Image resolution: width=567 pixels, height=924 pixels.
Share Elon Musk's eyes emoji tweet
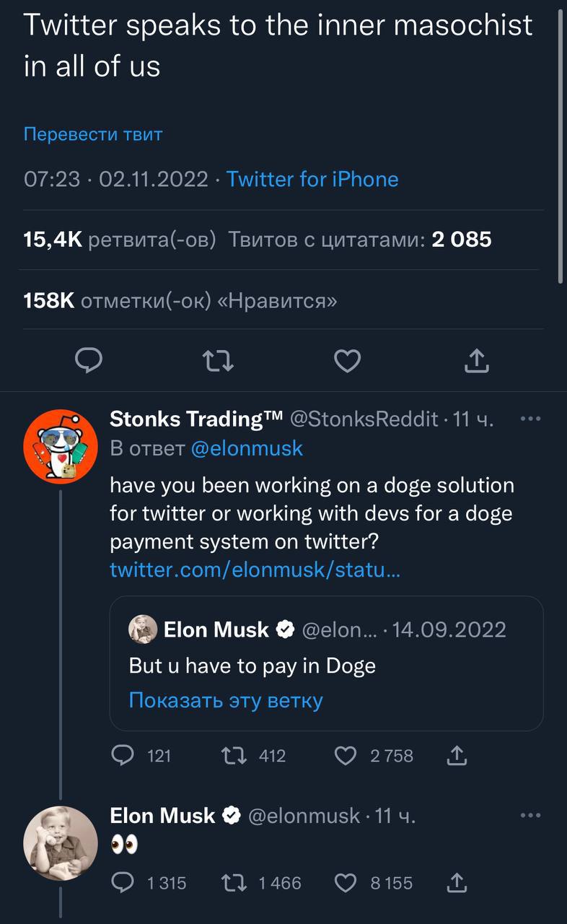tap(457, 882)
